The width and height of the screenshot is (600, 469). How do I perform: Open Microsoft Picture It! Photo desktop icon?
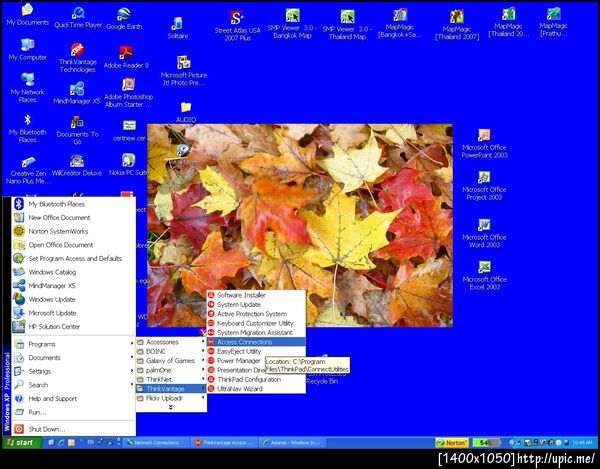tap(184, 70)
